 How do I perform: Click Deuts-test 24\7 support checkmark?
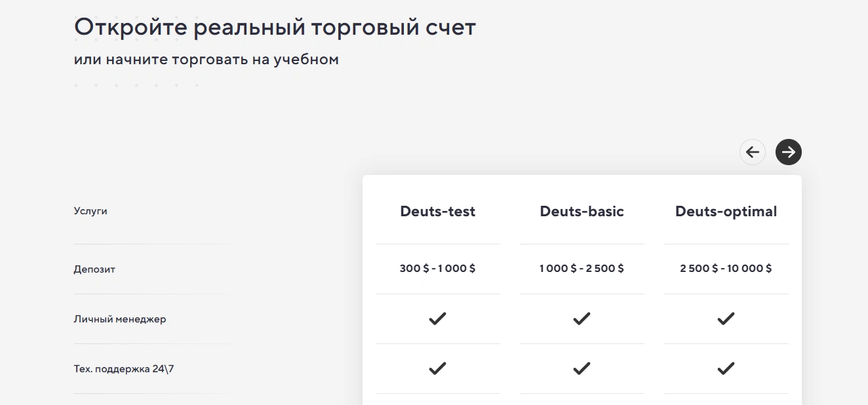pyautogui.click(x=437, y=369)
